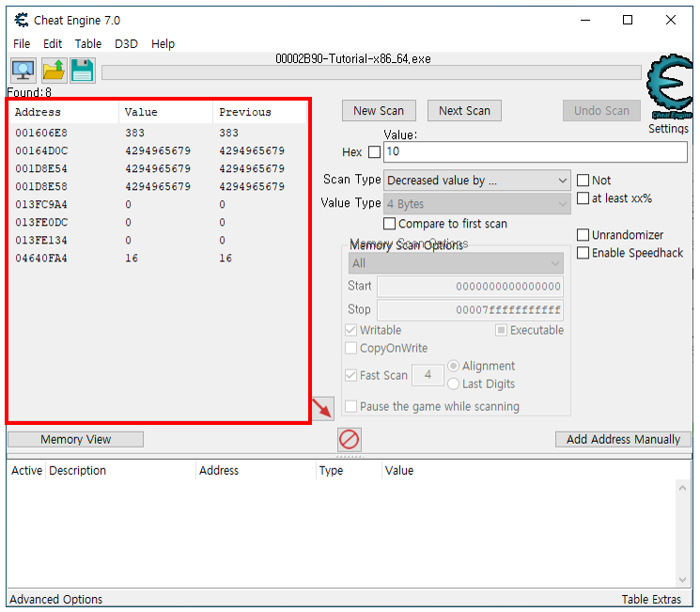Toggle the Fast Scan checkbox
Viewport: 700px width, 612px height.
[350, 375]
